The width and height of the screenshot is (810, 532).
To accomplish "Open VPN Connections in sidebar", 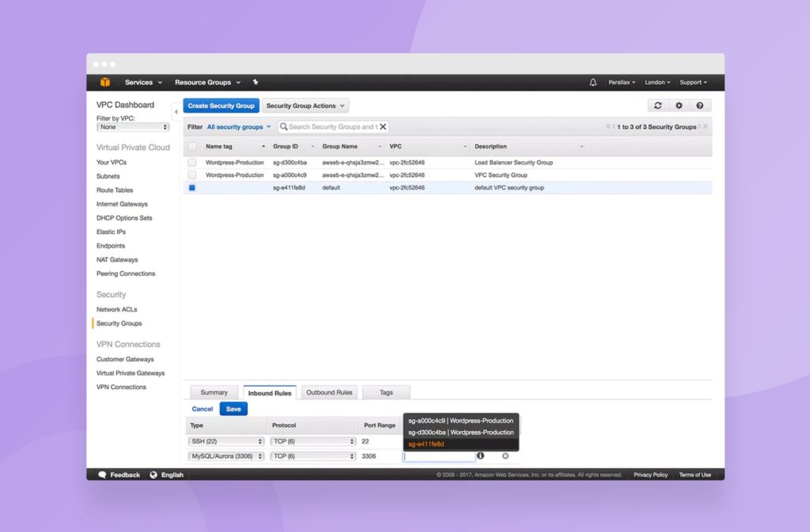I will coord(121,387).
